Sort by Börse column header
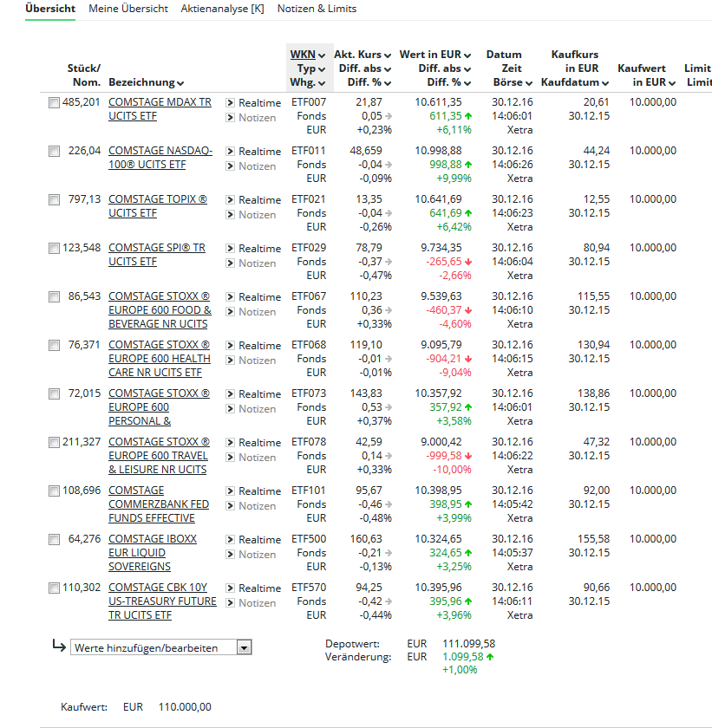This screenshot has width=712, height=728. click(x=513, y=82)
